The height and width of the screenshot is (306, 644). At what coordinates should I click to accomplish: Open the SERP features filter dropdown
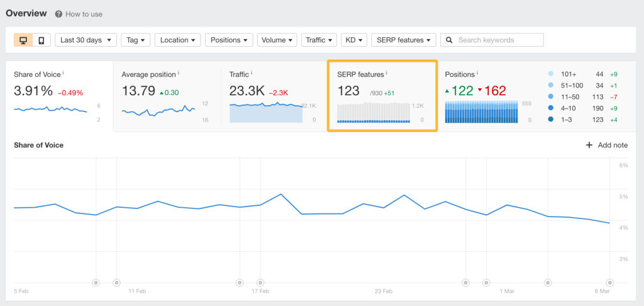404,40
